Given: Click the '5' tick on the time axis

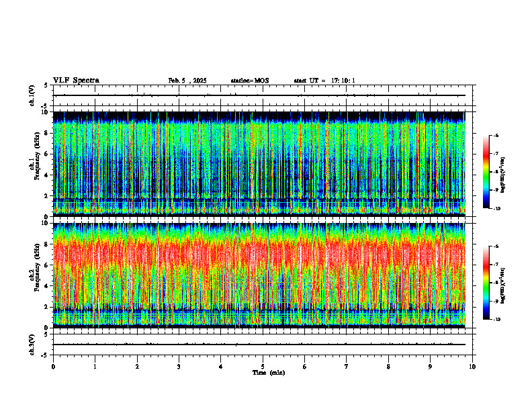Looking at the screenshot, I should coord(263,367).
